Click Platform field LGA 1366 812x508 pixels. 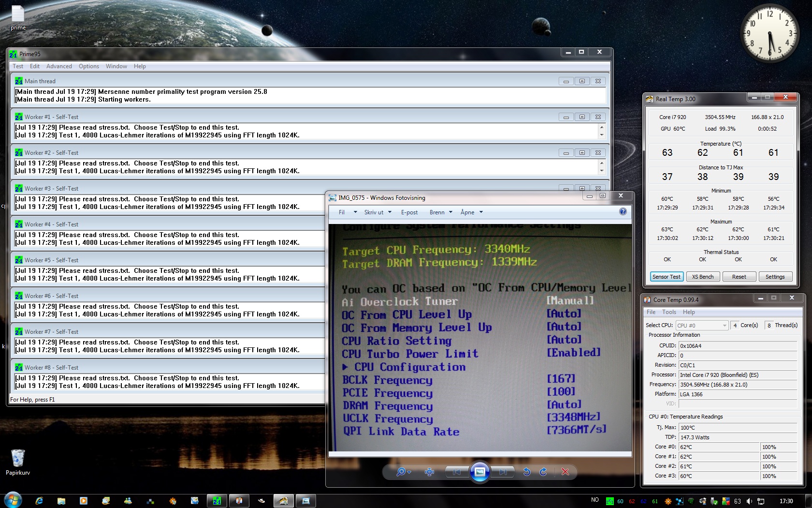click(x=738, y=394)
